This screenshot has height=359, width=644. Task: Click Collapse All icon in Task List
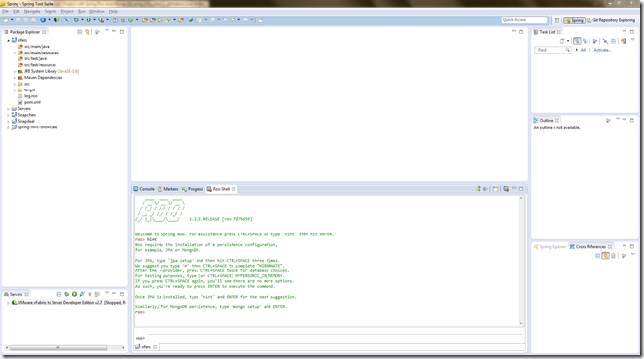(x=613, y=41)
